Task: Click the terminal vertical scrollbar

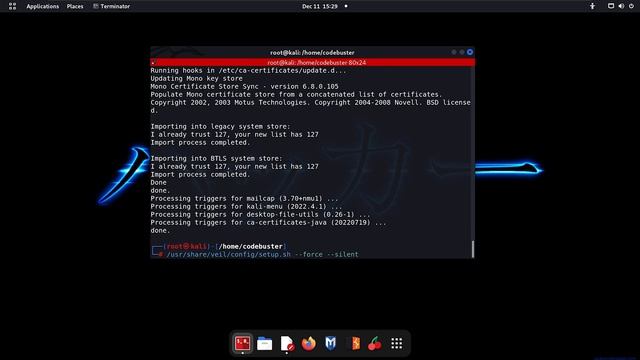Action: click(473, 249)
